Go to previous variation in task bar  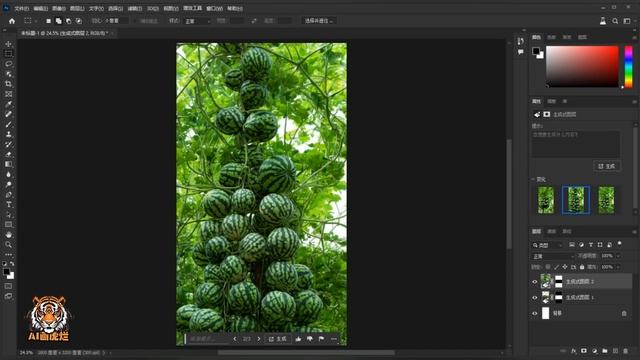[x=235, y=339]
